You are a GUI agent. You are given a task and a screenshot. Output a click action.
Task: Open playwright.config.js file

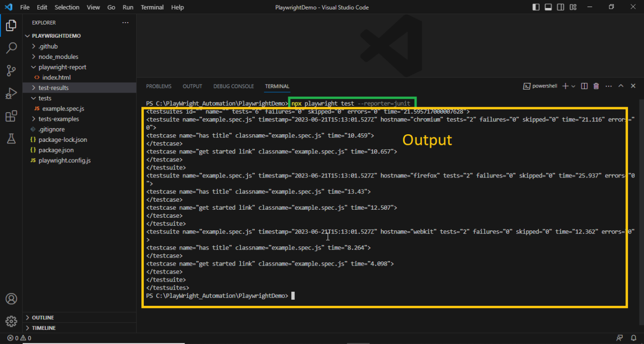(64, 160)
